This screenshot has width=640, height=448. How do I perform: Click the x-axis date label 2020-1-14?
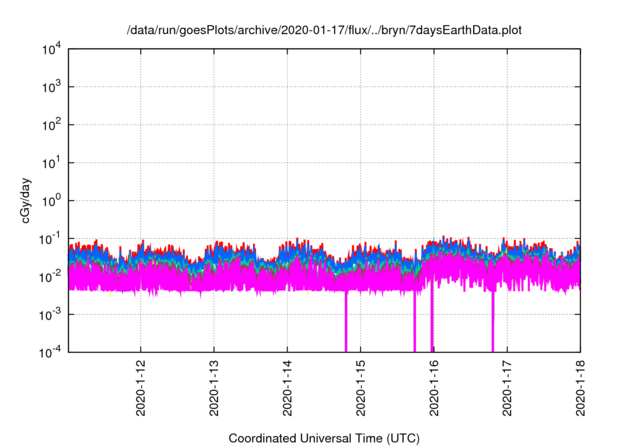point(287,388)
